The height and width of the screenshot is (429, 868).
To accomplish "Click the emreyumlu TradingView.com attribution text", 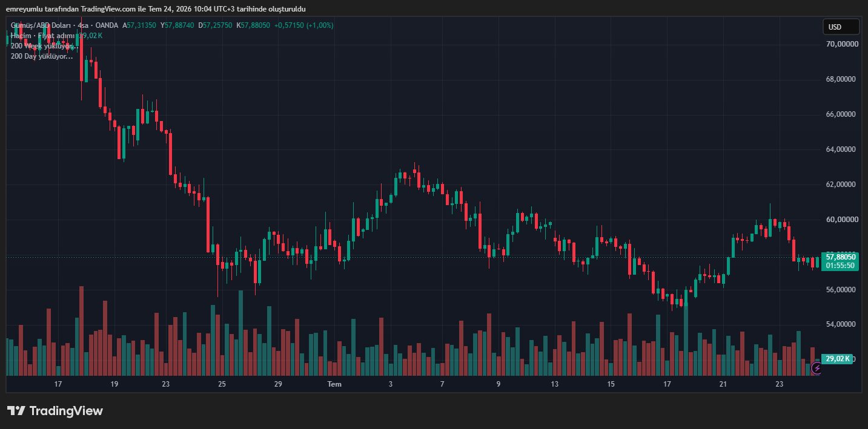I will (156, 8).
